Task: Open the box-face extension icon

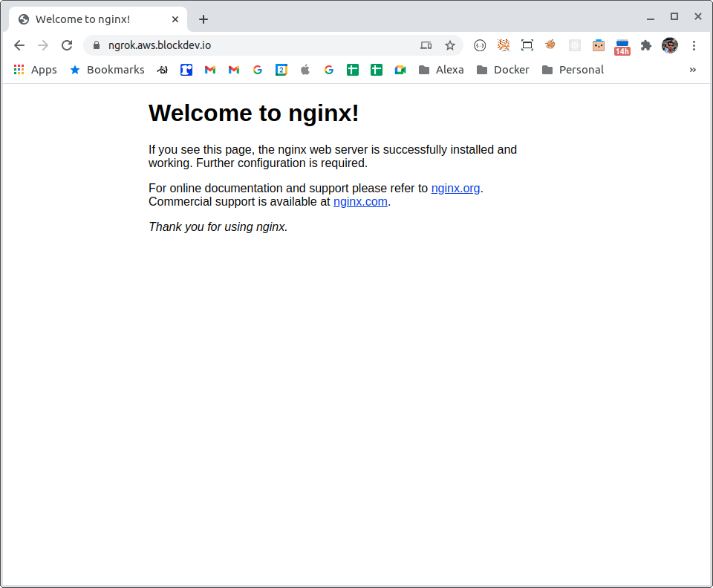Action: 599,45
